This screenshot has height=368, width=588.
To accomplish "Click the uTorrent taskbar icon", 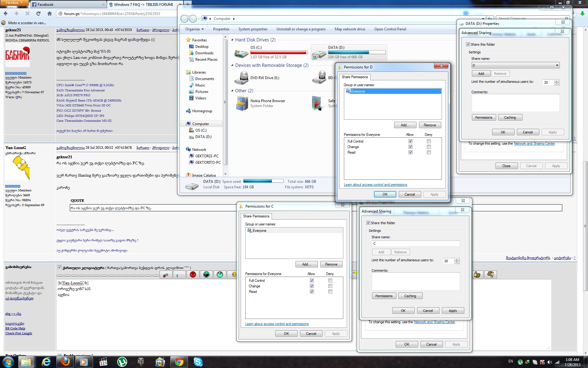I will [x=122, y=362].
